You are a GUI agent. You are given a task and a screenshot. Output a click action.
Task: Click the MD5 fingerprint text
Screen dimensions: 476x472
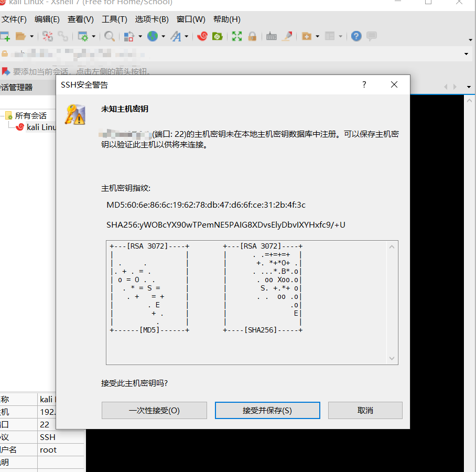[x=206, y=205]
